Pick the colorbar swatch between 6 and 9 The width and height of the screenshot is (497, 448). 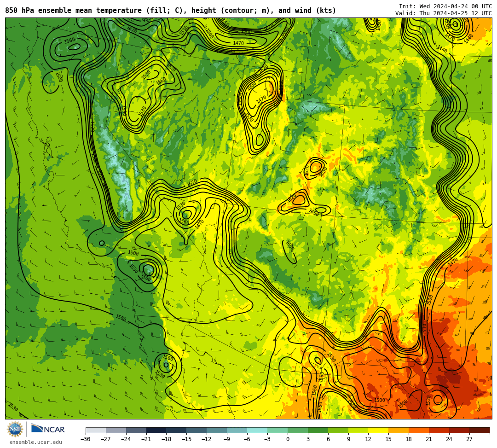pos(338,430)
